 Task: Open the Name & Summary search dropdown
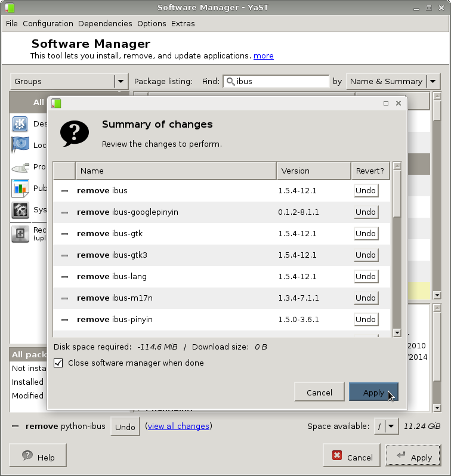tap(393, 81)
